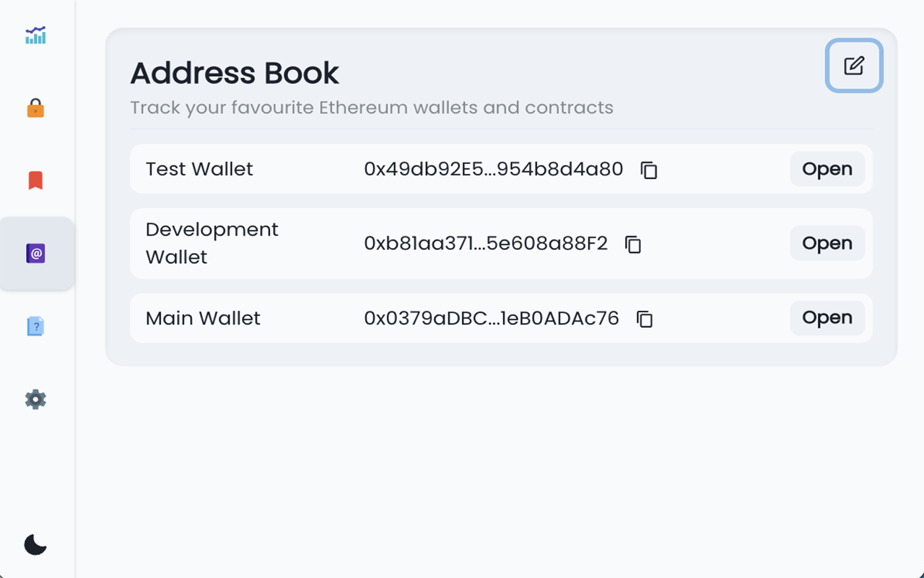924x578 pixels.
Task: Click the Address Book heading
Action: pyautogui.click(x=234, y=72)
